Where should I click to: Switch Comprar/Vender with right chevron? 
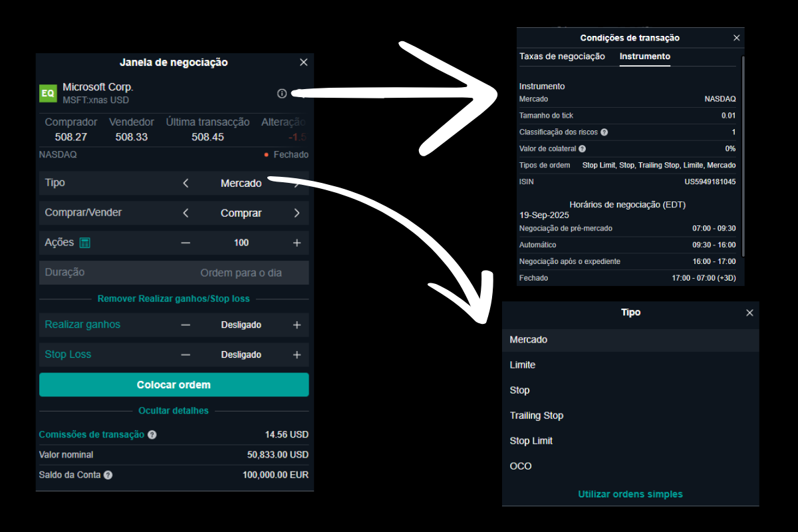[297, 213]
